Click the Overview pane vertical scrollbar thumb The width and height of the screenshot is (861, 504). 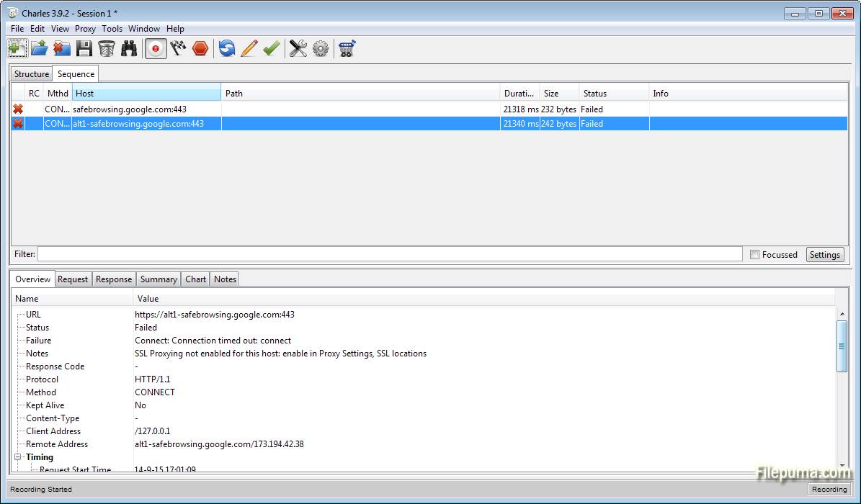[842, 346]
